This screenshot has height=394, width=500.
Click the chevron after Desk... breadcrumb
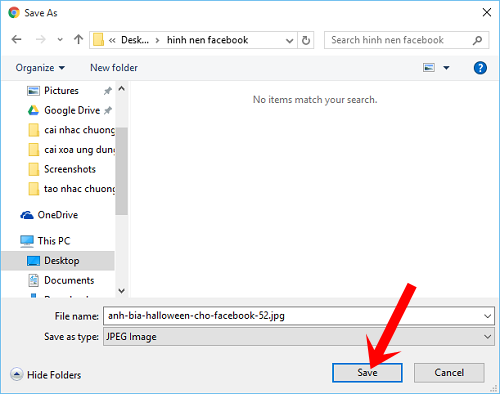[x=157, y=40]
